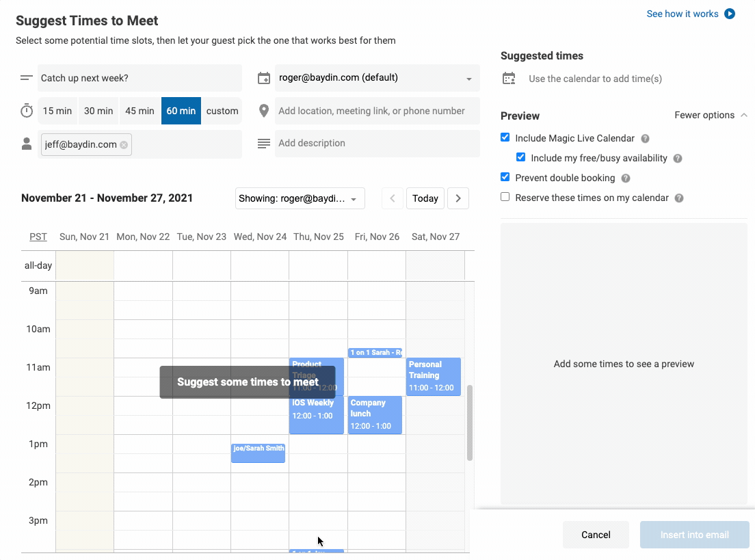This screenshot has width=755, height=560.
Task: Open the Showing: roger@baydi... dropdown
Action: (x=300, y=198)
